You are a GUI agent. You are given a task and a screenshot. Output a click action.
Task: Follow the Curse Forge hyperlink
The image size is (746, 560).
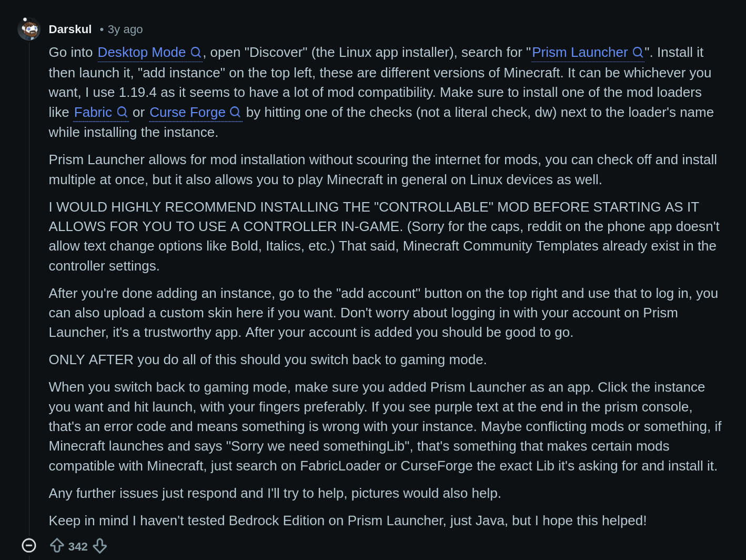pos(187,112)
